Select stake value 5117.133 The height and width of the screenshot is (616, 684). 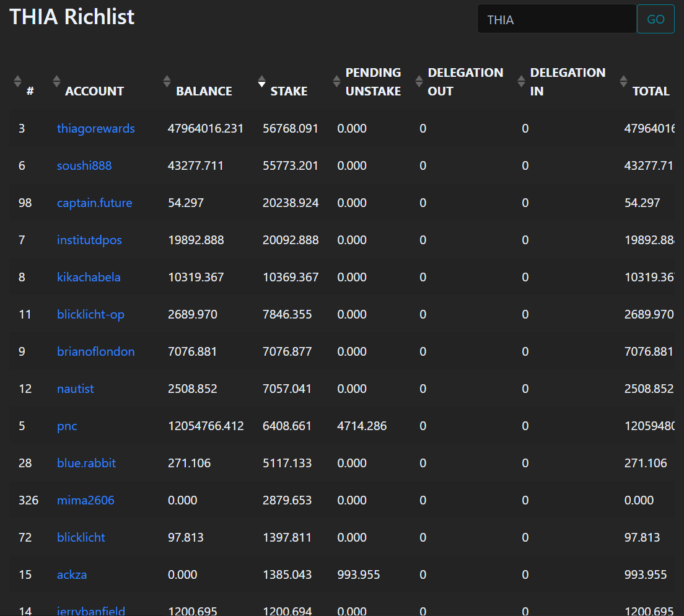click(287, 463)
